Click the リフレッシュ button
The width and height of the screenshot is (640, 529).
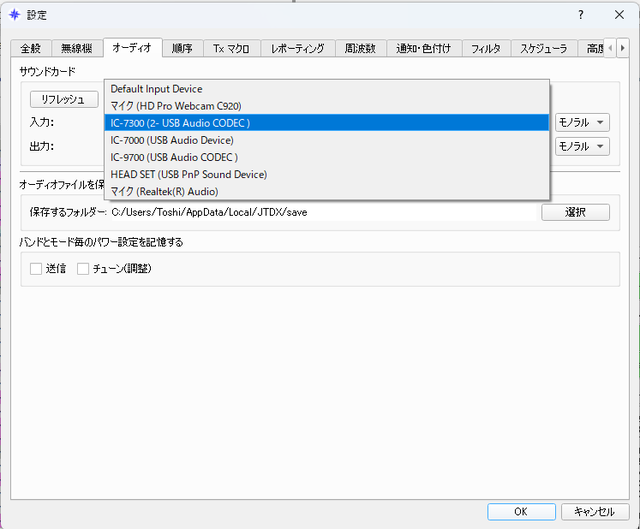pos(64,99)
